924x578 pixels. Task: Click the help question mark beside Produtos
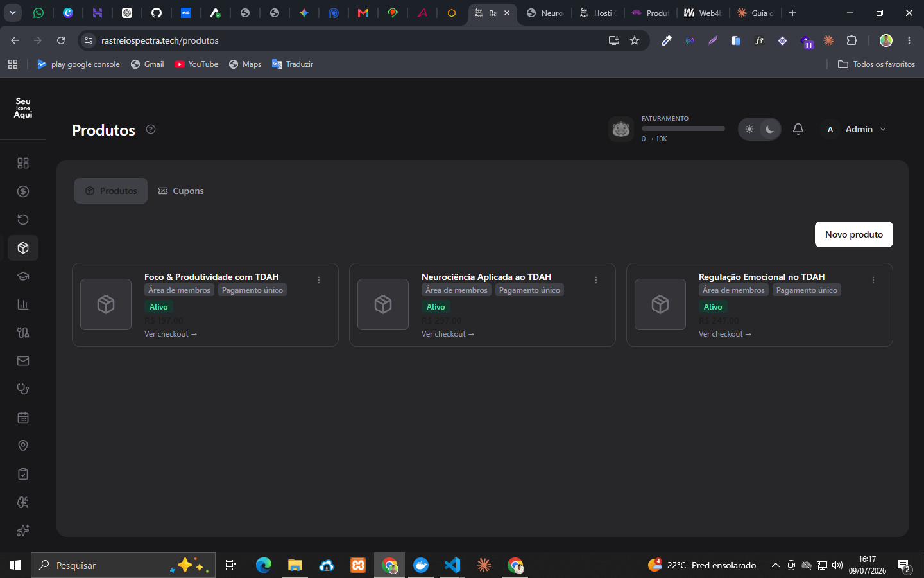(x=151, y=129)
